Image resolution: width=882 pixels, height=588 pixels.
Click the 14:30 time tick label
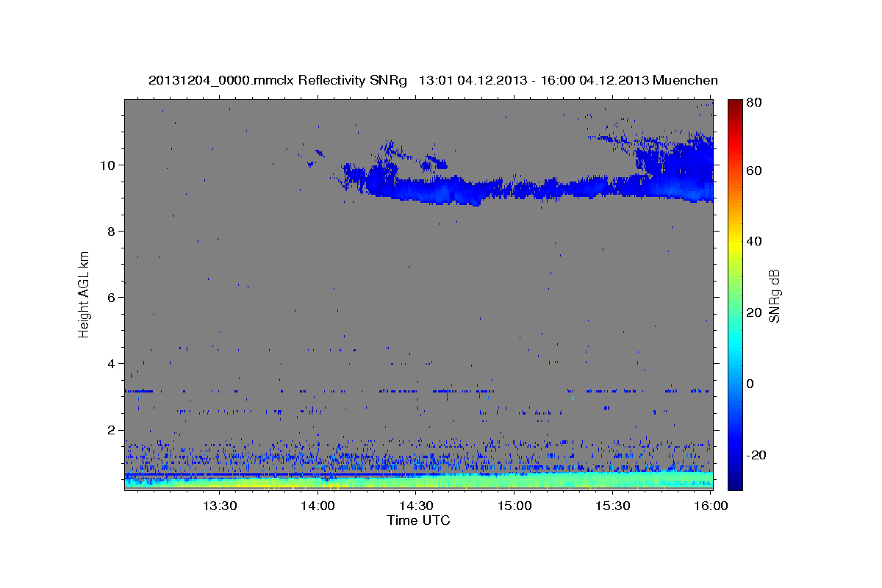(x=416, y=506)
